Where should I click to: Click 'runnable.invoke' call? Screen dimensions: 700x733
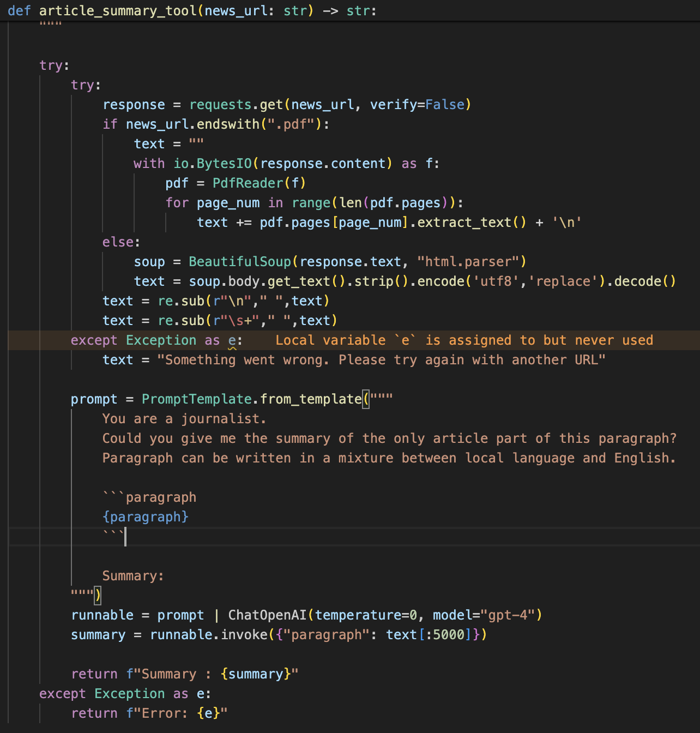[x=209, y=635]
